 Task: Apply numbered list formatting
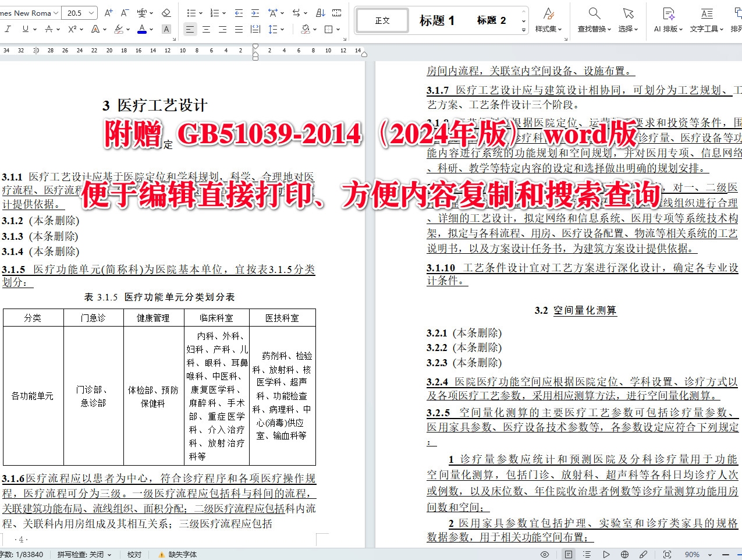point(214,13)
